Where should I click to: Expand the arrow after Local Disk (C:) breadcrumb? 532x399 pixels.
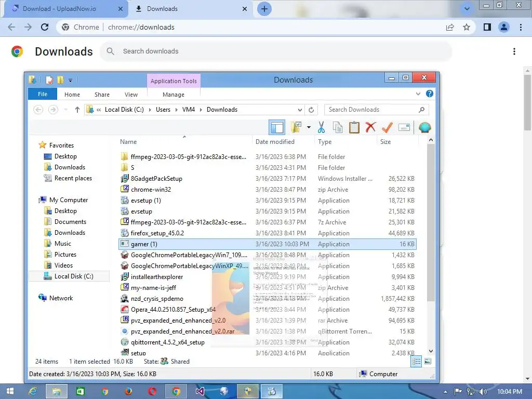150,110
